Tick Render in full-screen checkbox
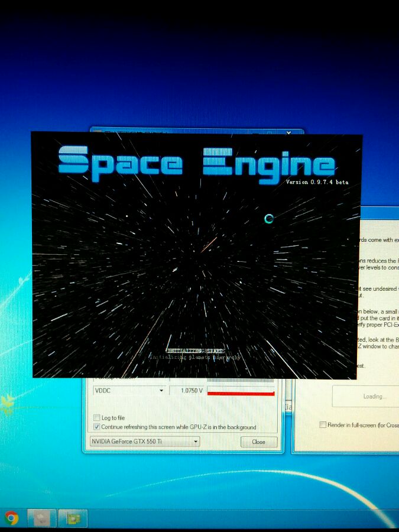This screenshot has width=399, height=532. pyautogui.click(x=323, y=424)
